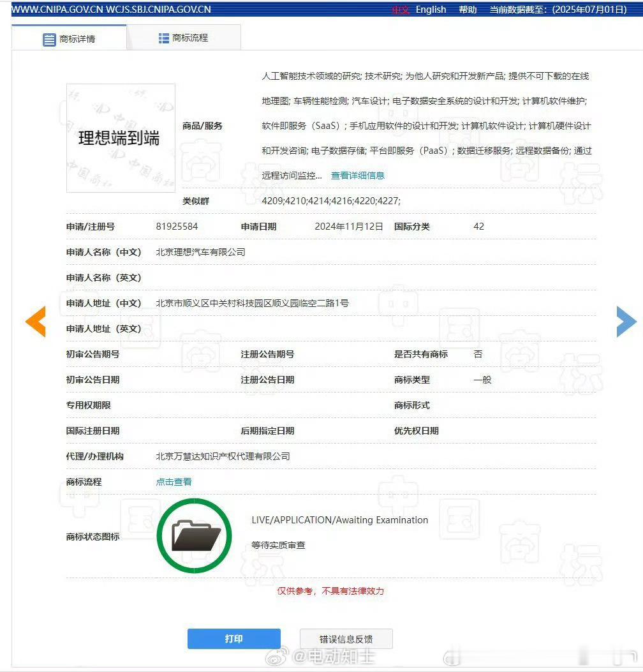The image size is (643, 672).
Task: Switch to the 商标流程 tab
Action: pyautogui.click(x=183, y=38)
